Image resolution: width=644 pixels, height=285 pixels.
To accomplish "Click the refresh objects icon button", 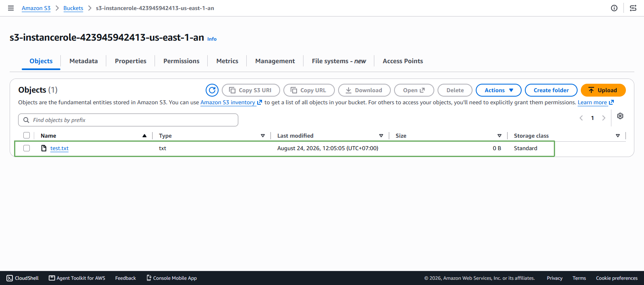I will [212, 90].
